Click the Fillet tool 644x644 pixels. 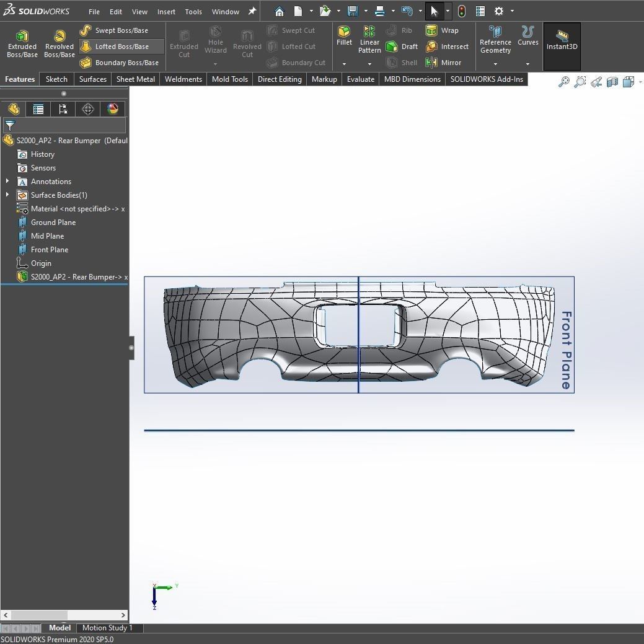point(344,36)
